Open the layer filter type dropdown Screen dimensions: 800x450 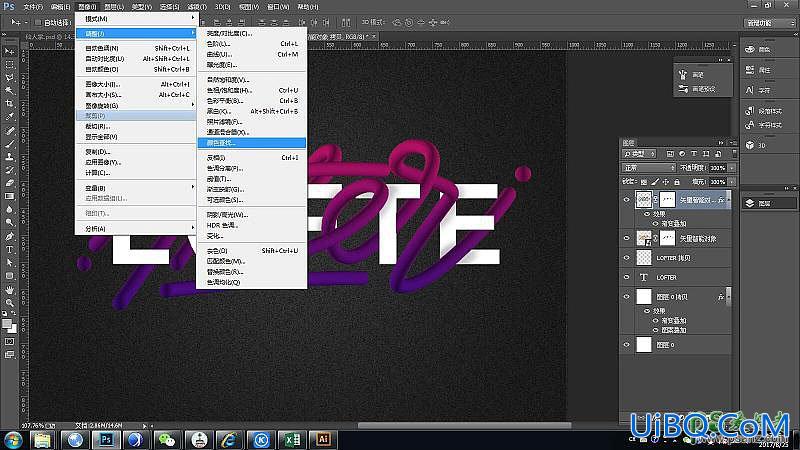click(x=639, y=154)
